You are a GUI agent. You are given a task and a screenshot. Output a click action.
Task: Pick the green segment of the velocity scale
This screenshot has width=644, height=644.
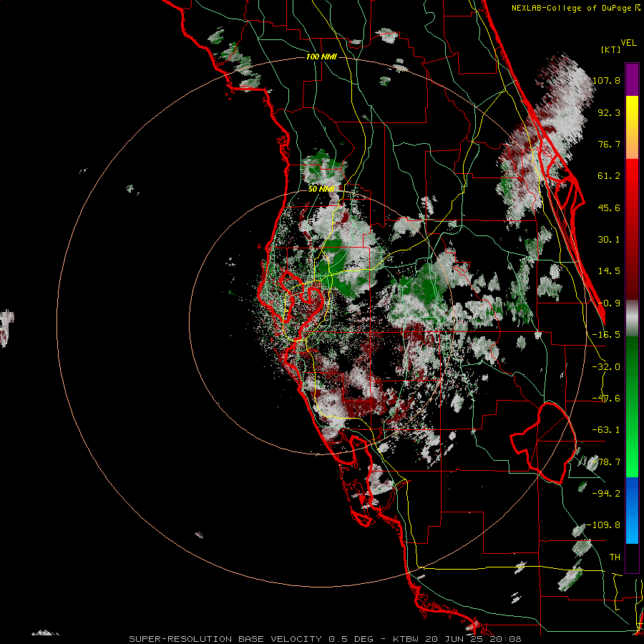632,406
